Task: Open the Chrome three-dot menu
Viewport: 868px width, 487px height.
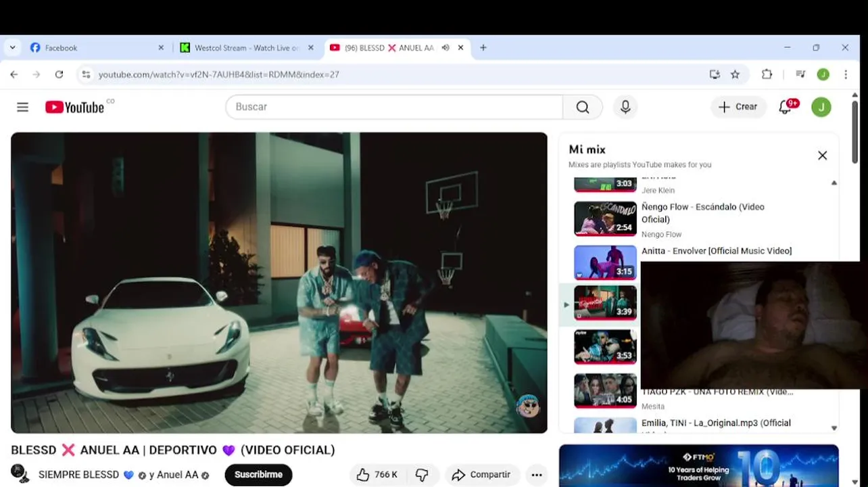Action: pos(846,74)
